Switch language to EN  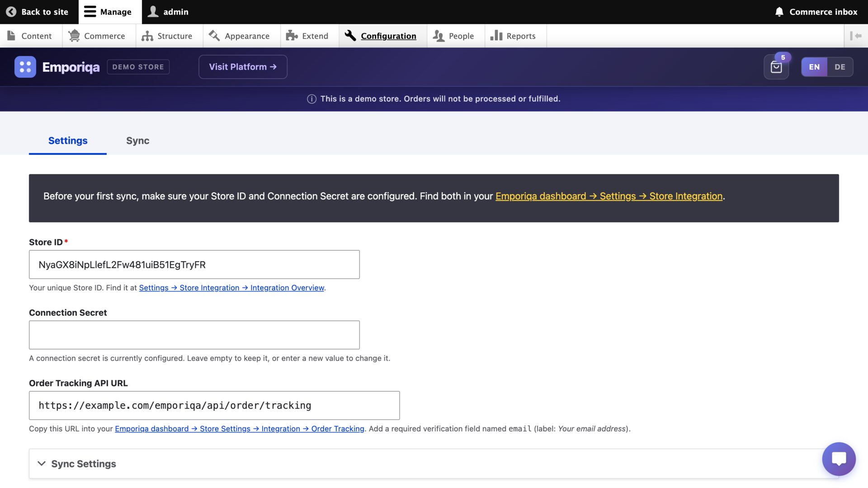pyautogui.click(x=814, y=66)
